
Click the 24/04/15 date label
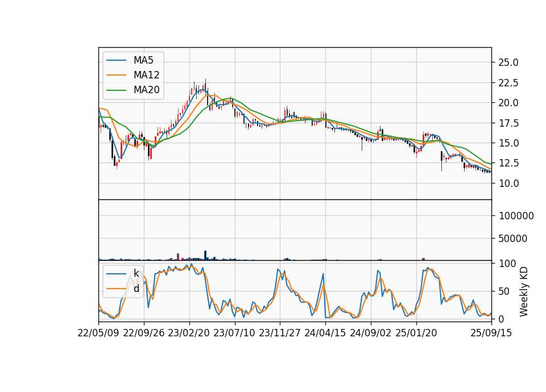tap(325, 333)
